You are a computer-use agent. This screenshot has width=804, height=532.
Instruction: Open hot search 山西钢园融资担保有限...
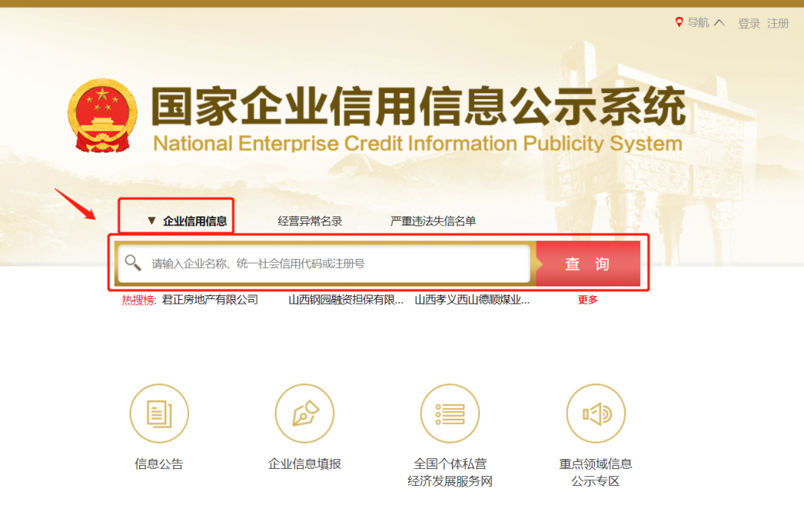[x=345, y=300]
